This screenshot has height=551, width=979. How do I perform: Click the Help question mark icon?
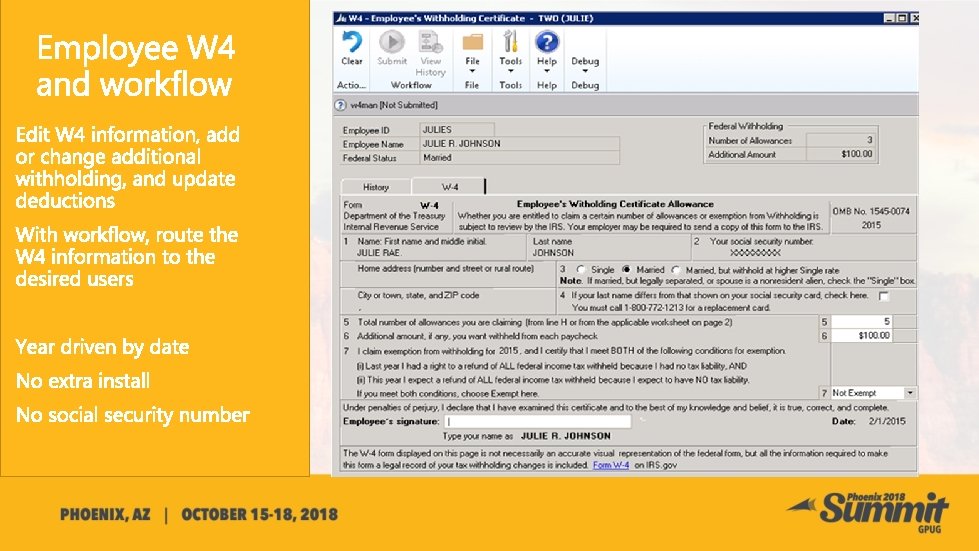(547, 42)
